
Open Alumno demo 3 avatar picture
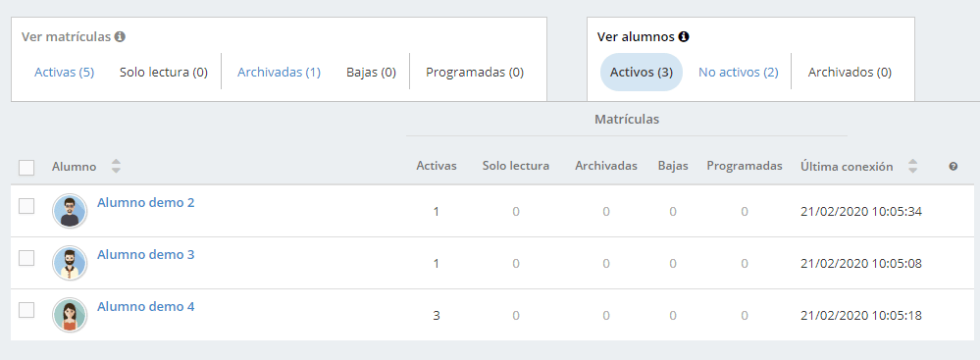coord(70,263)
